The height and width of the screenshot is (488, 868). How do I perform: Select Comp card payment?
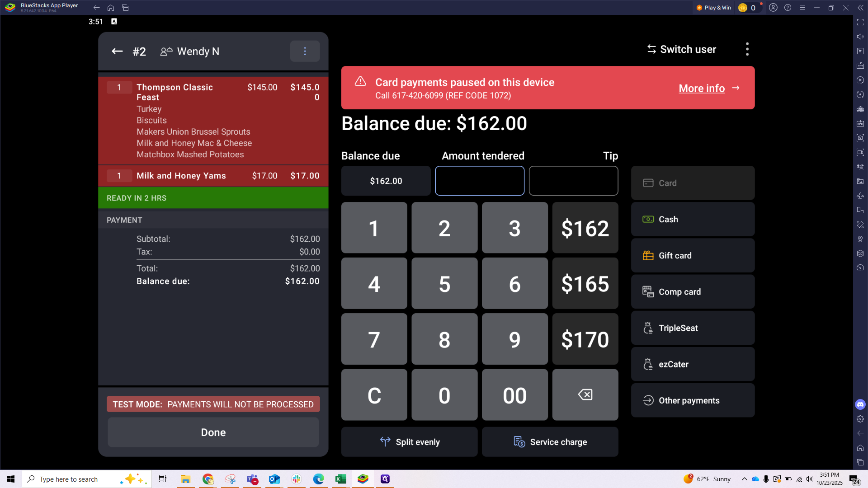pos(693,292)
